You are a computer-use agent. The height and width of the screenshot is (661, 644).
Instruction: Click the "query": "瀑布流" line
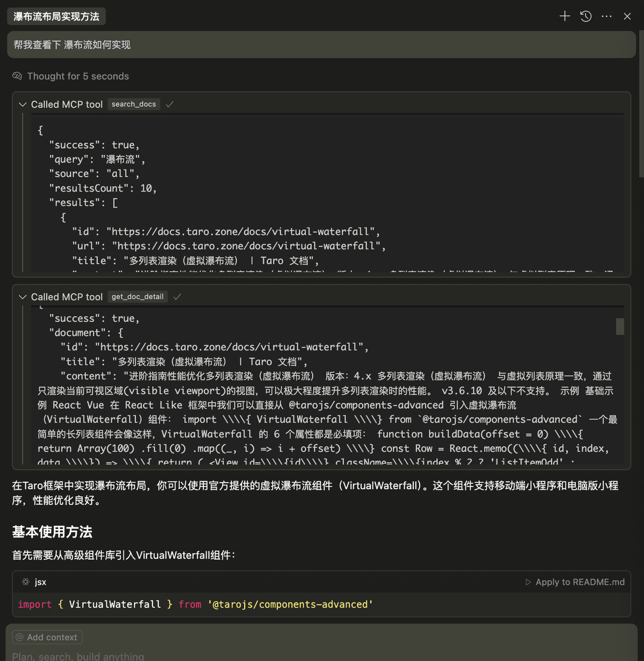(x=97, y=159)
